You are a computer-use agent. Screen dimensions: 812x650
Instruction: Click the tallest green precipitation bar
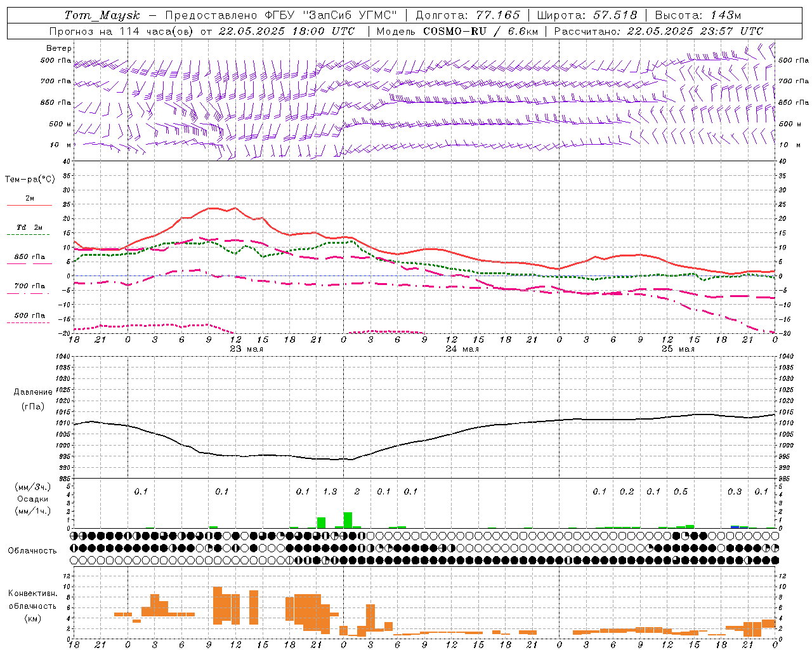tap(348, 520)
